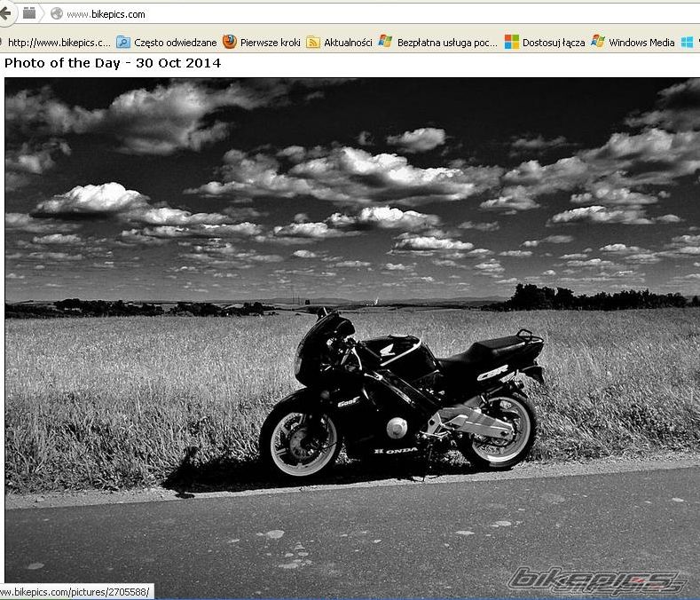Click the Windows flag icon for Bezpłatna usługa
Viewport: 700px width, 600px height.
pos(385,42)
